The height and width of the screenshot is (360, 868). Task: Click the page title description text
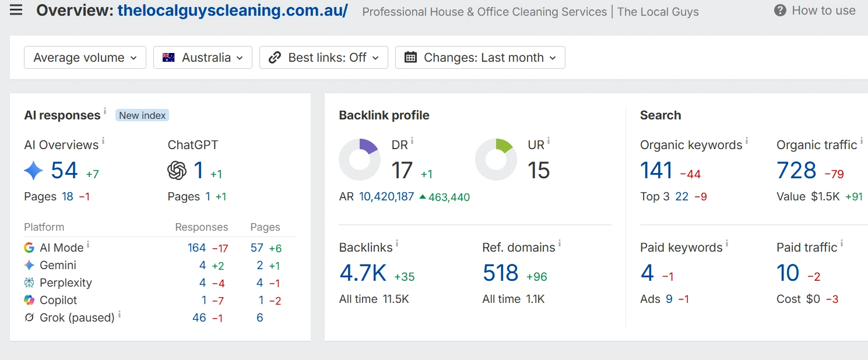530,12
